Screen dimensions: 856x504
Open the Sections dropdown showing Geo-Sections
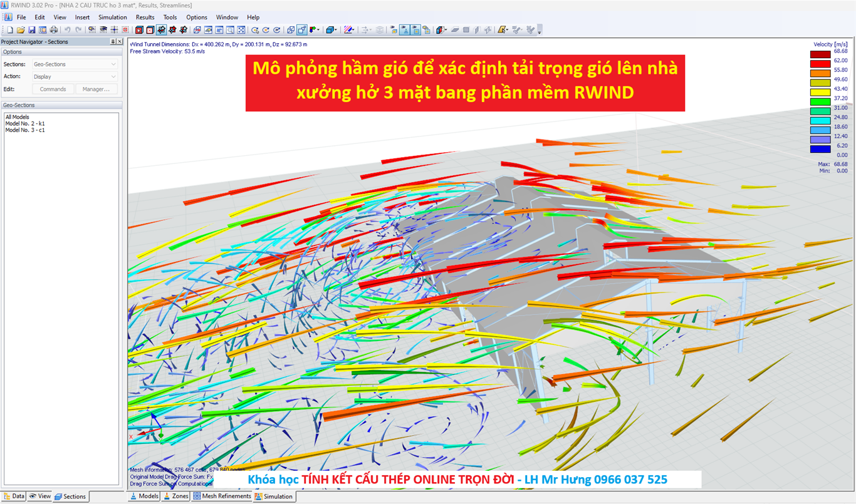(x=75, y=64)
